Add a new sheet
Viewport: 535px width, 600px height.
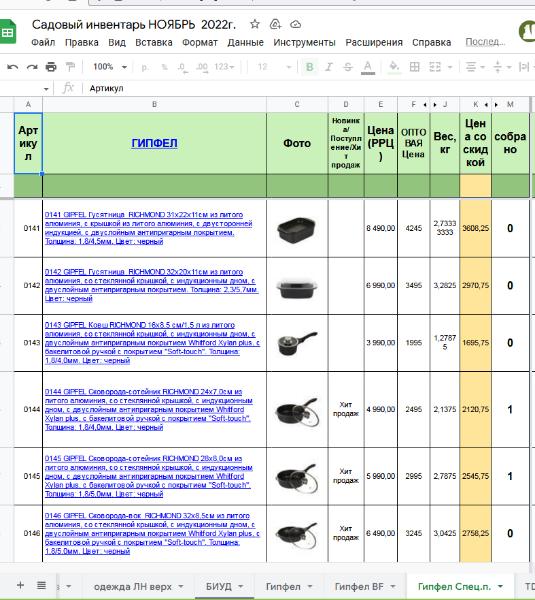coord(20,585)
